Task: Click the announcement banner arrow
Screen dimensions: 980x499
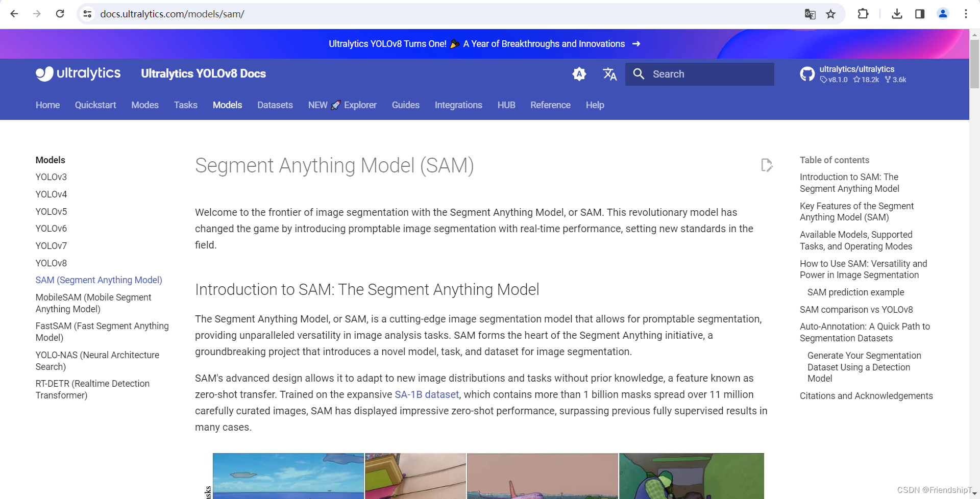Action: pyautogui.click(x=636, y=44)
